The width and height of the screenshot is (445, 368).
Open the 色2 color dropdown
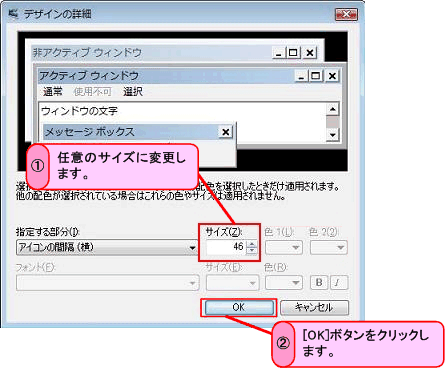(329, 247)
